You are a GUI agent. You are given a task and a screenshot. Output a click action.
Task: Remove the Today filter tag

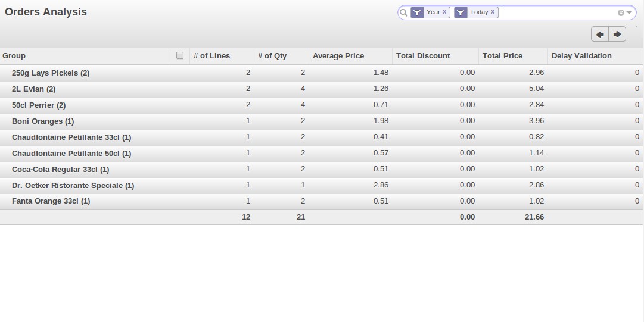(x=493, y=12)
